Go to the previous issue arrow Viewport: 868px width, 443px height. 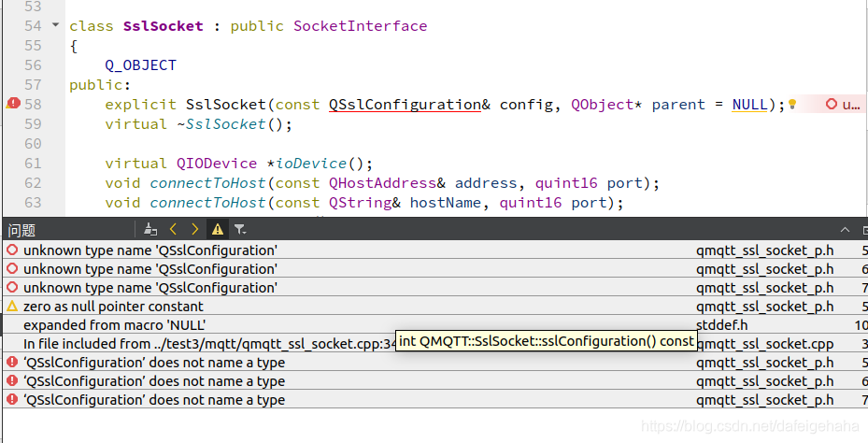(x=173, y=229)
